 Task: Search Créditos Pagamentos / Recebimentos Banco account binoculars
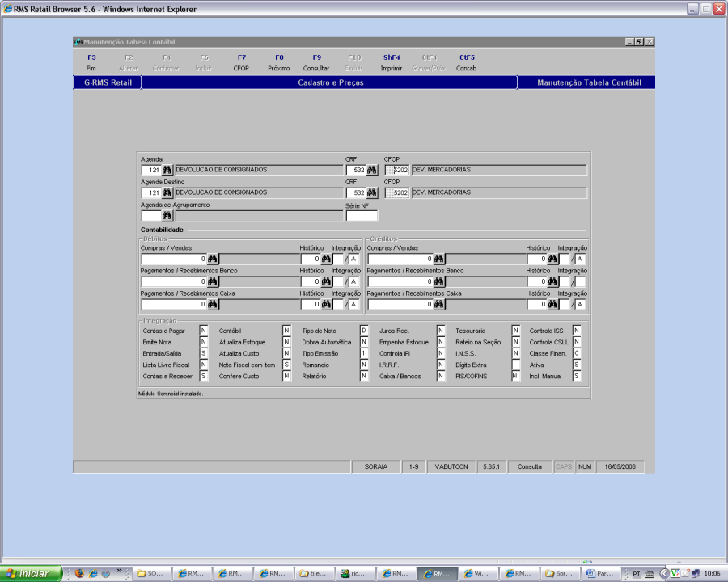pos(438,281)
